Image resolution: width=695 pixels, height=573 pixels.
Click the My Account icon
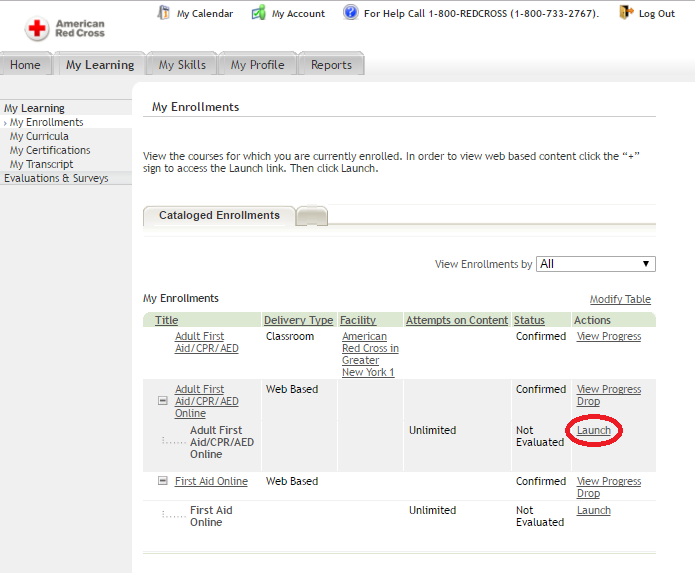point(259,12)
